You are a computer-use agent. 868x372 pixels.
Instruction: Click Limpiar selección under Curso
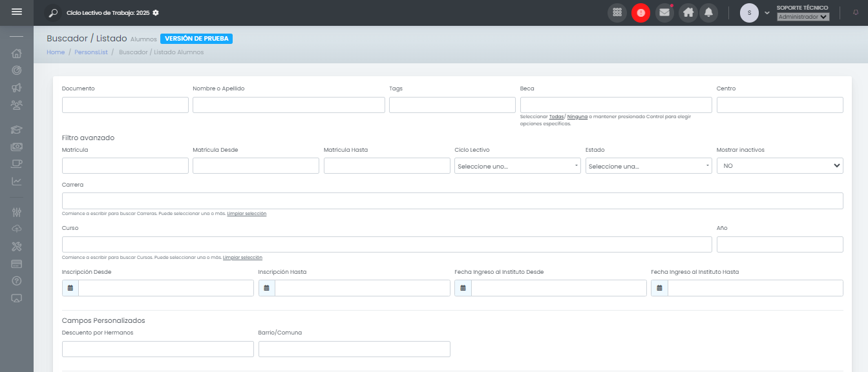[242, 258]
